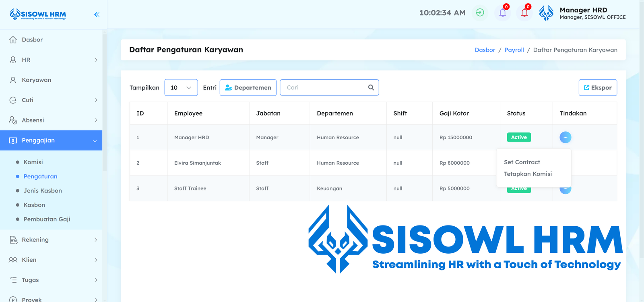644x302 pixels.
Task: Click the SISOWL HRM sidebar logo
Action: click(x=38, y=14)
